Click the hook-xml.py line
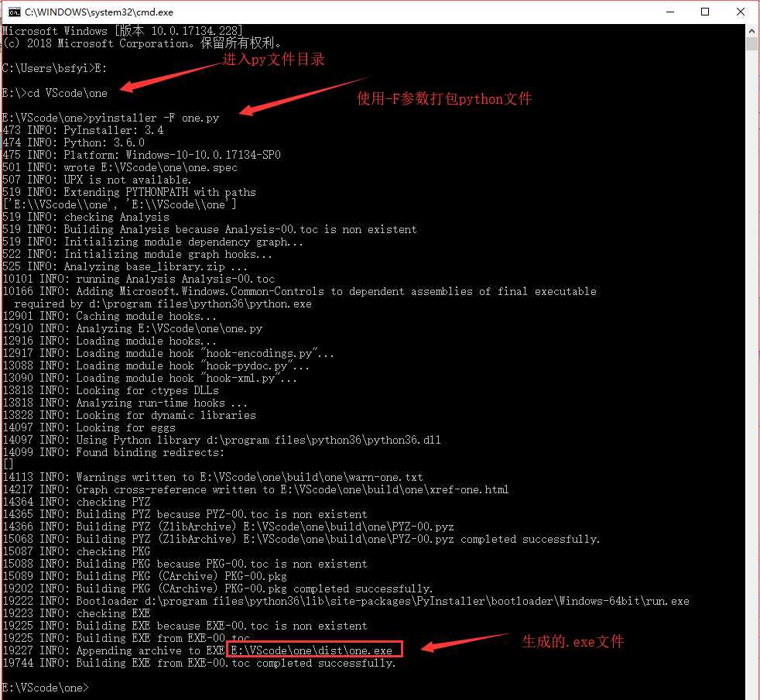Screen dimensions: 760x700 click(x=150, y=378)
